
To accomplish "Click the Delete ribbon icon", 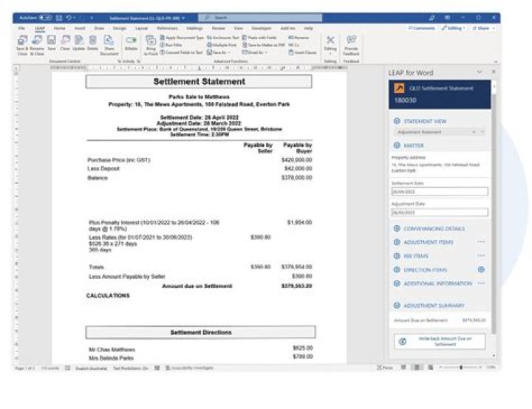I will click(92, 43).
